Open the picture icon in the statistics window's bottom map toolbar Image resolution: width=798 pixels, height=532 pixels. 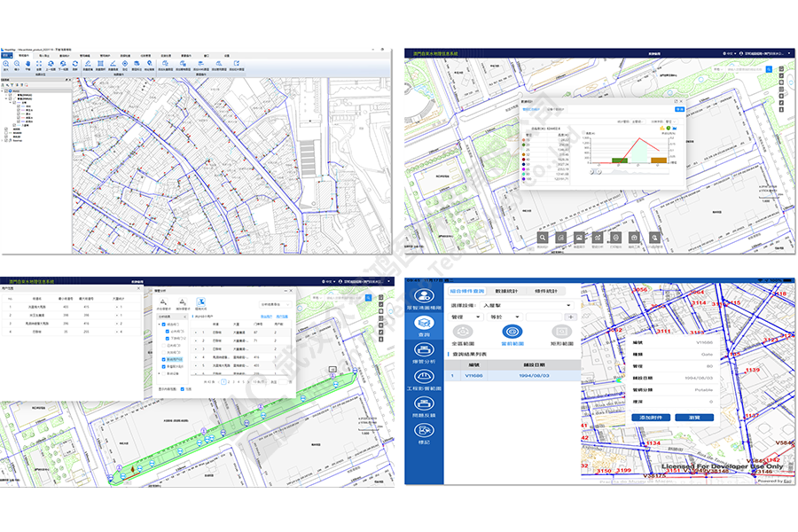[579, 238]
